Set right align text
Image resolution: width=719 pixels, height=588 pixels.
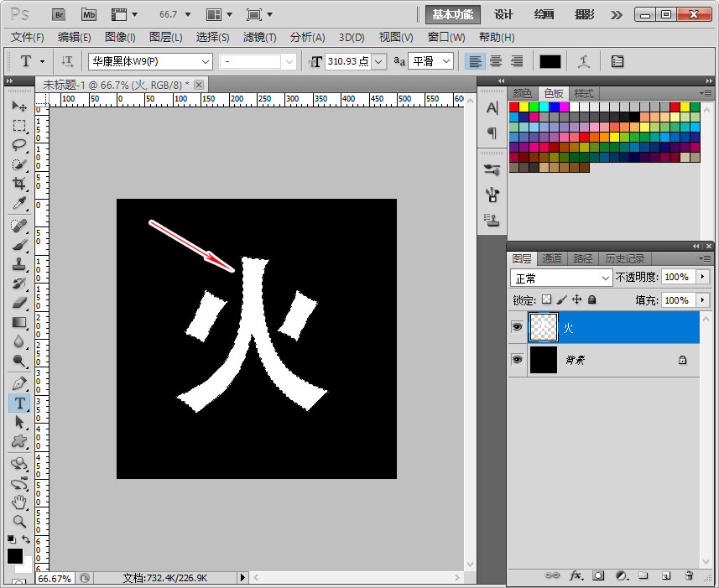click(x=517, y=61)
